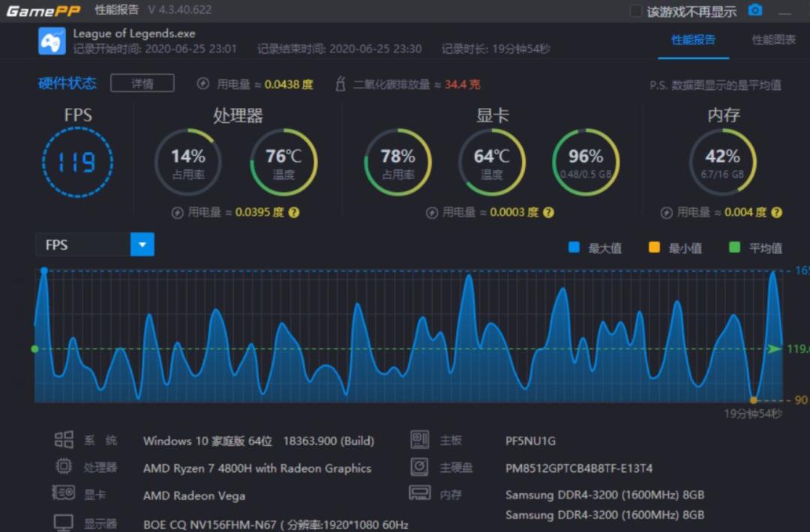Click help icon beside graphics power 0.0003

click(x=548, y=212)
